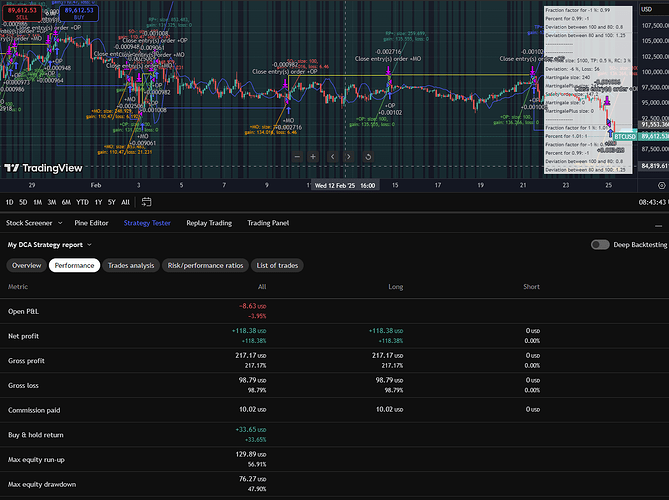Select the Max equity drawdown row label
Screen dimensions: 669x500
pos(42,484)
